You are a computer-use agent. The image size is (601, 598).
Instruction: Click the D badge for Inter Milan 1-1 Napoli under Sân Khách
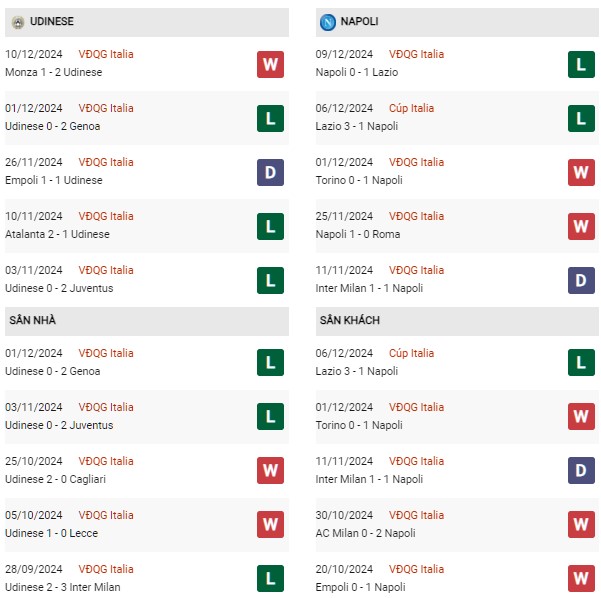point(581,470)
